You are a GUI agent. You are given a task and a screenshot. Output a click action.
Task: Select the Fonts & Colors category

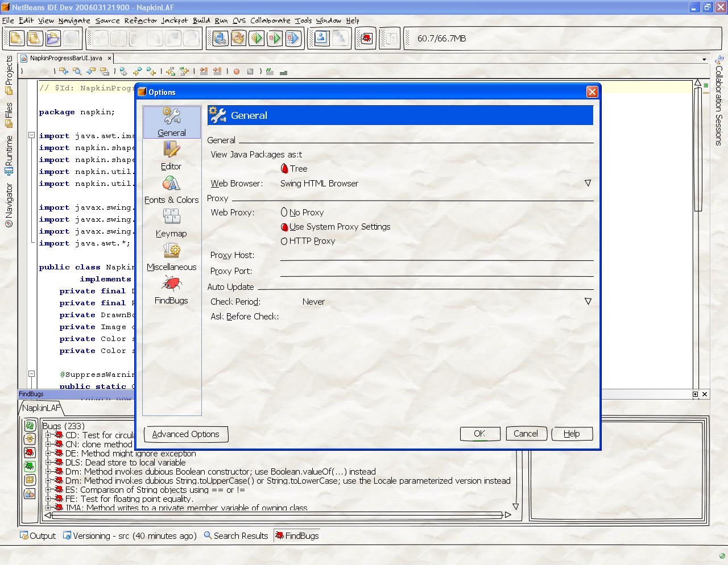[171, 189]
